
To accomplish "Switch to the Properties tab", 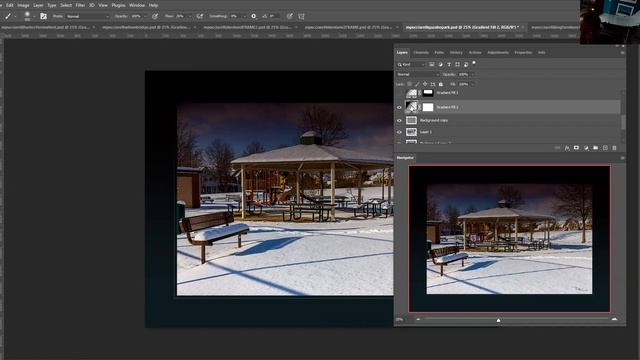I will coord(523,53).
